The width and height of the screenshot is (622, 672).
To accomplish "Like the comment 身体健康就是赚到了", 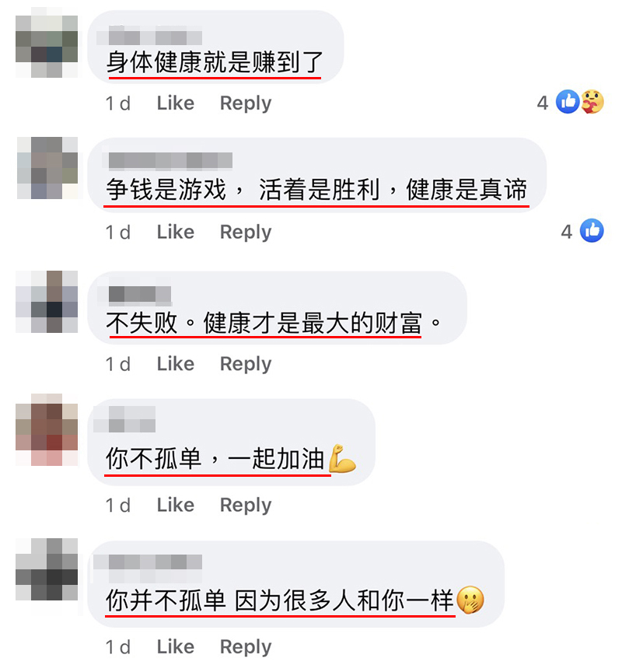I will 176,103.
